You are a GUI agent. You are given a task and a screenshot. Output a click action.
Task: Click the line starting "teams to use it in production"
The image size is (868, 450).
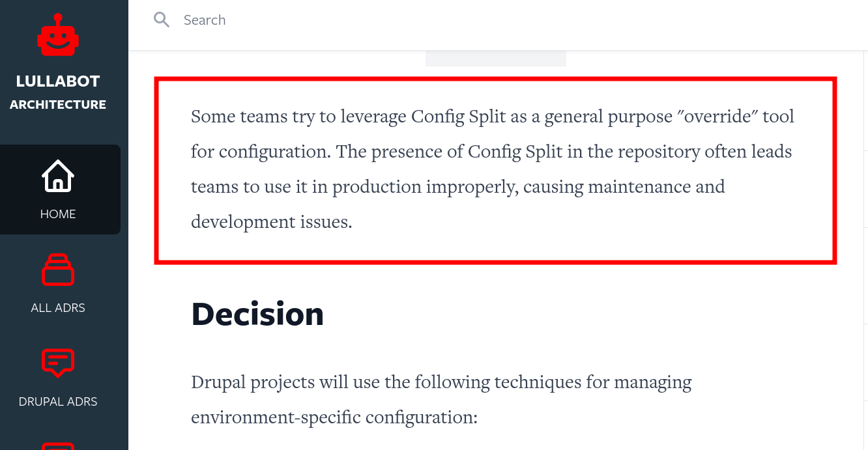[457, 187]
